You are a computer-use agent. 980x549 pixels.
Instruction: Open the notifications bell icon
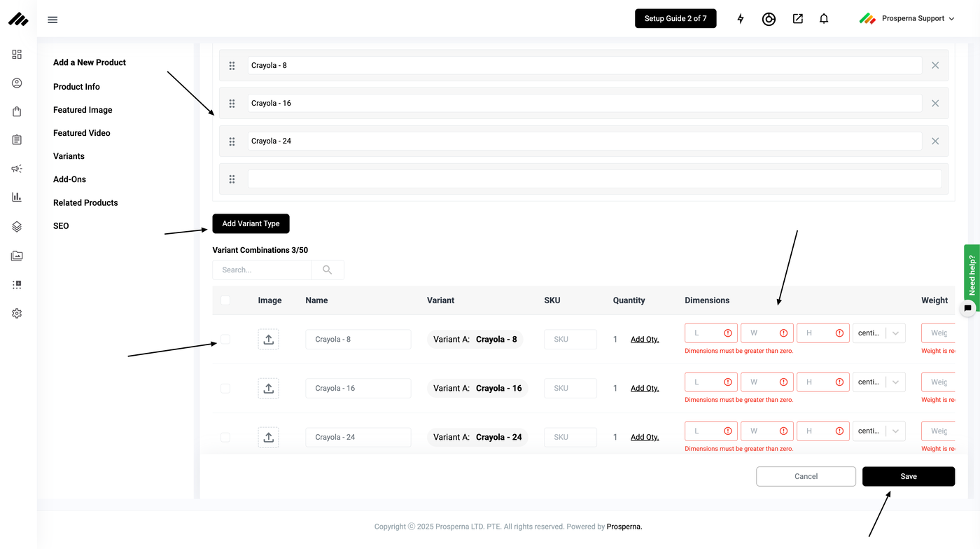tap(824, 19)
